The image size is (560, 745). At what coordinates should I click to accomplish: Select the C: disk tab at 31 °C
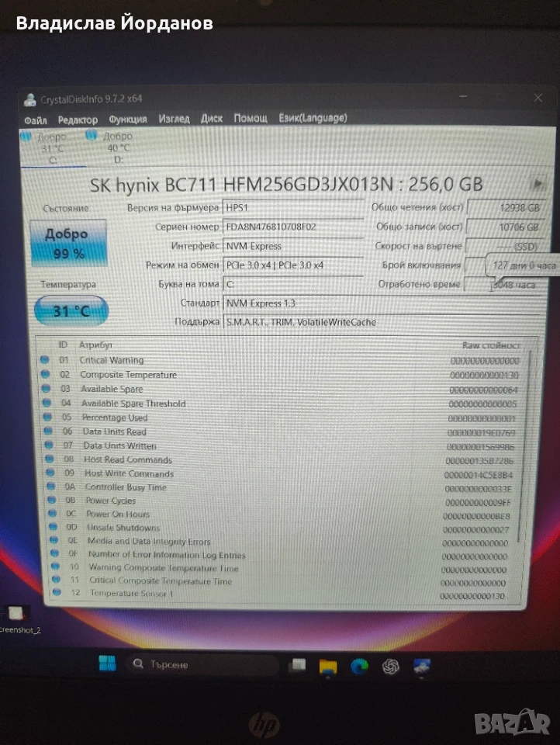point(53,148)
